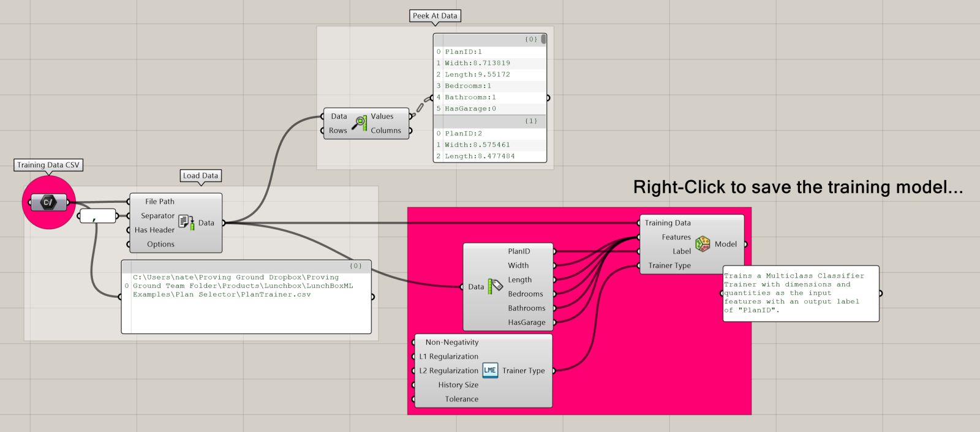Click the magnifier icon on the peek component
Image resolution: width=980 pixels, height=432 pixels.
coord(359,123)
